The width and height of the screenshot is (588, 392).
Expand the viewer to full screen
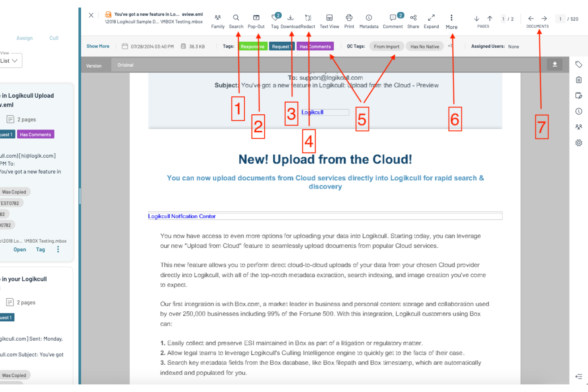coord(431,21)
